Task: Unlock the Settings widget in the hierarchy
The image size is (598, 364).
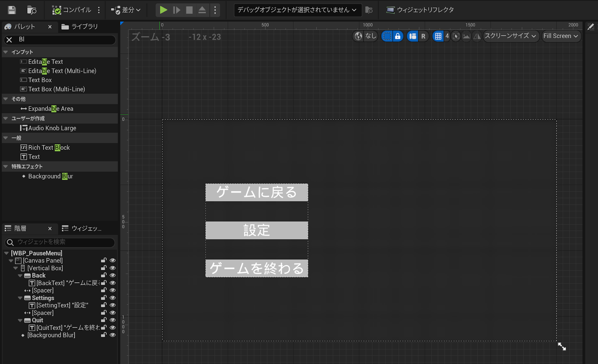Action: point(104,298)
